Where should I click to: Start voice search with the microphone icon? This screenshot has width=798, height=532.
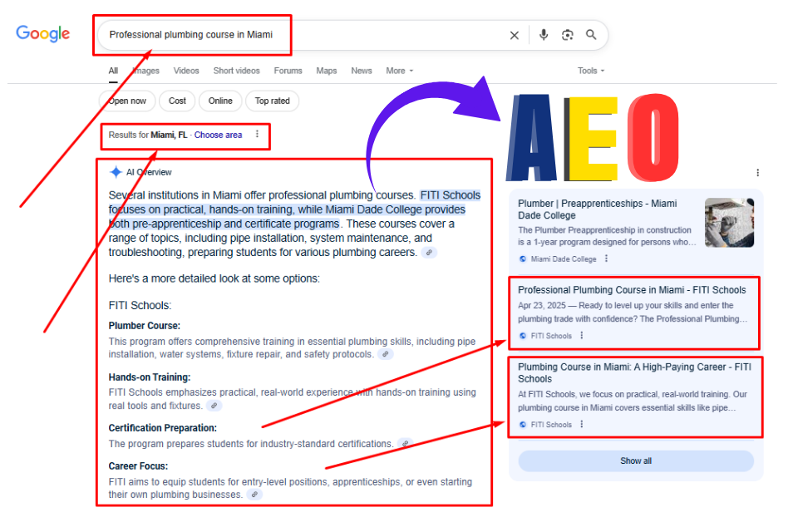click(x=544, y=35)
